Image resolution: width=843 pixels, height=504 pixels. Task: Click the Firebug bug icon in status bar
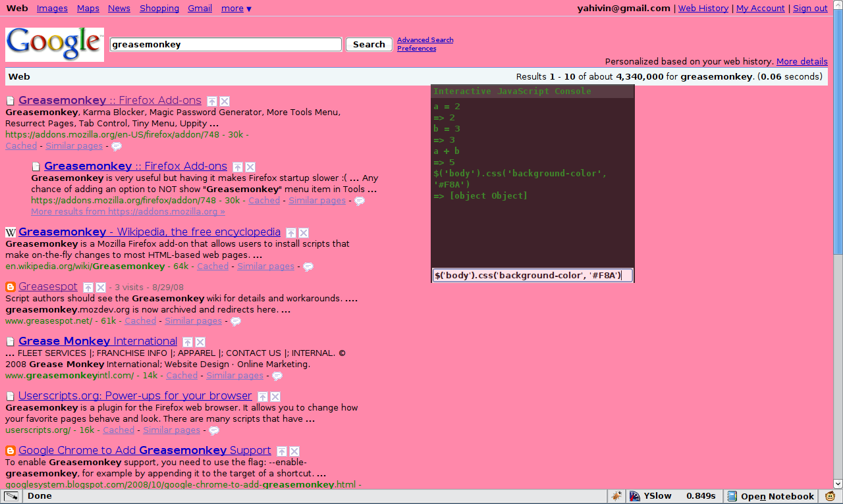coord(616,496)
